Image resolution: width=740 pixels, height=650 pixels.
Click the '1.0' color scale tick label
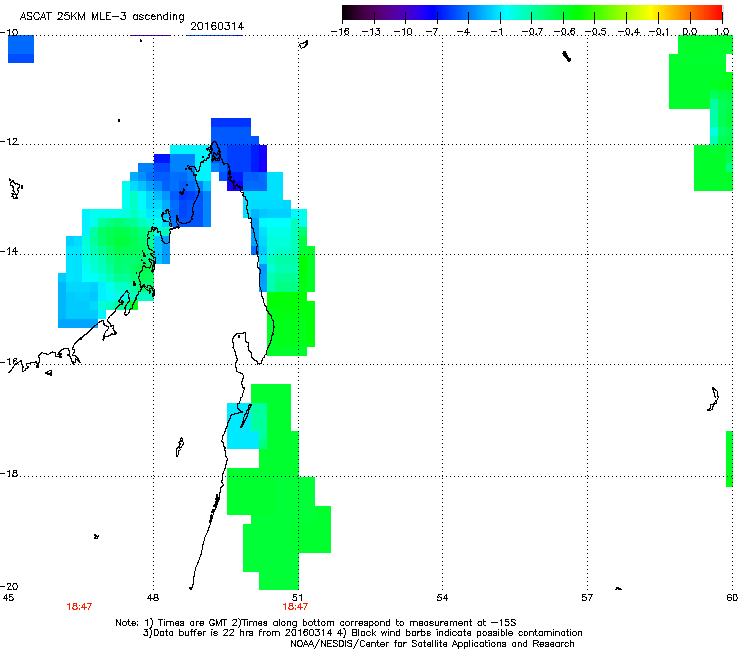pos(722,32)
